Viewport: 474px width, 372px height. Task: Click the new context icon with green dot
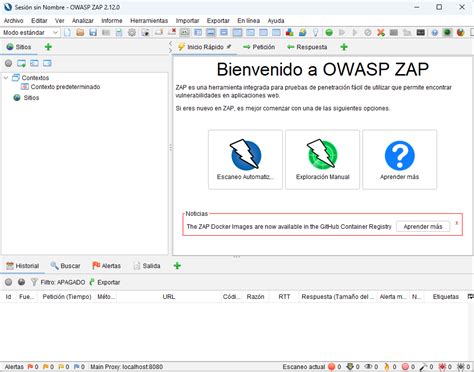[21, 63]
